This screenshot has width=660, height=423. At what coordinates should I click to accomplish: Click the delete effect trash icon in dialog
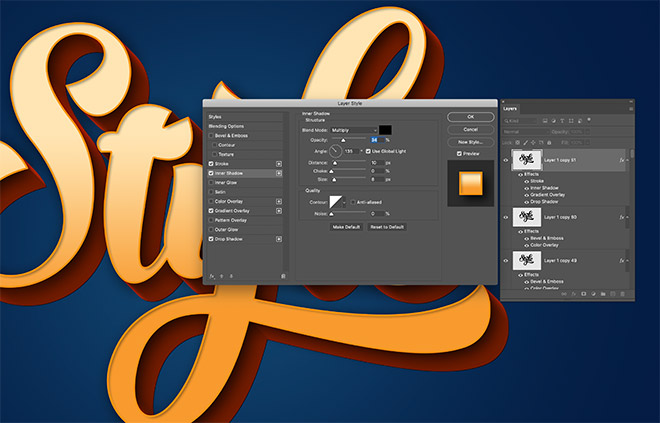click(284, 275)
